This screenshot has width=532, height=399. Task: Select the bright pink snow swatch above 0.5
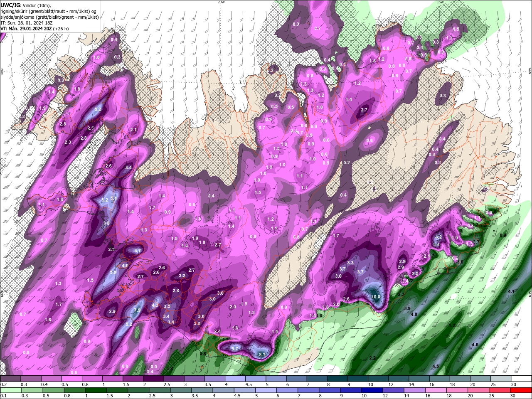point(71,378)
